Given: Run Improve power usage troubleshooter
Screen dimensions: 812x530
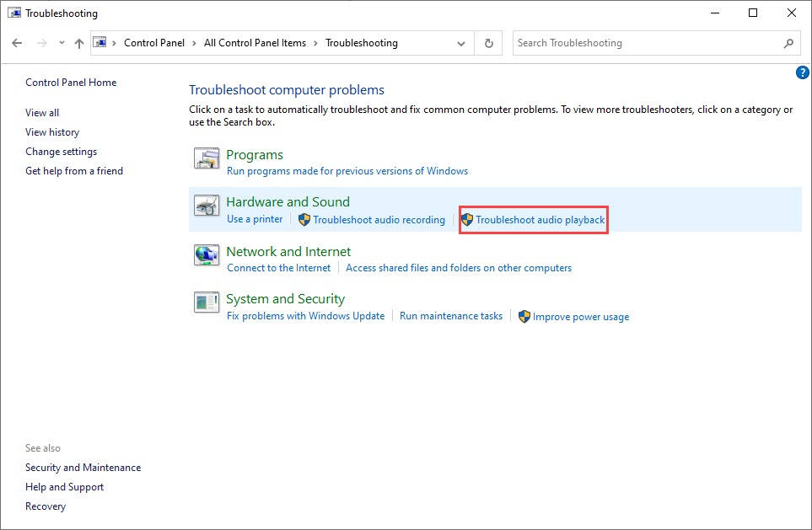Looking at the screenshot, I should click(x=580, y=317).
